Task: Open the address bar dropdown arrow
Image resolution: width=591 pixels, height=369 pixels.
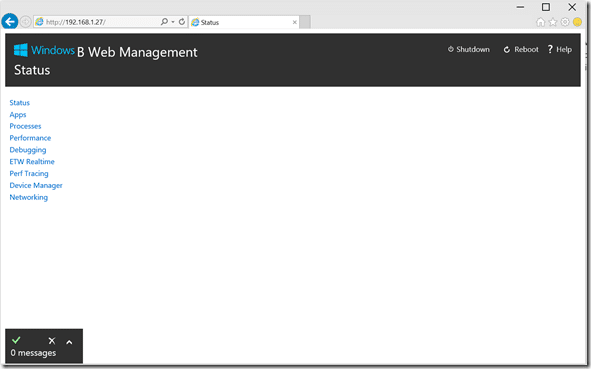Action: (x=173, y=22)
